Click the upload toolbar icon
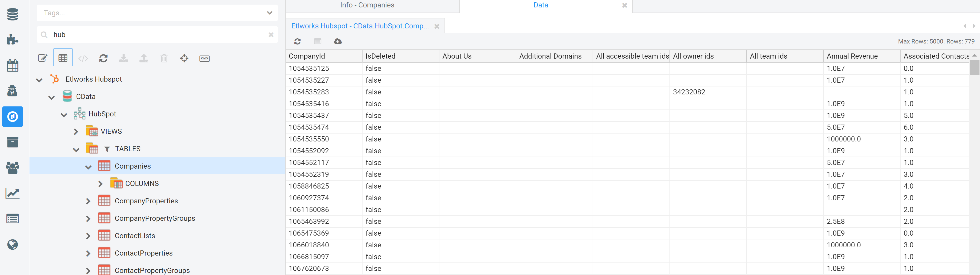Viewport: 980px width, 275px height. point(144,58)
